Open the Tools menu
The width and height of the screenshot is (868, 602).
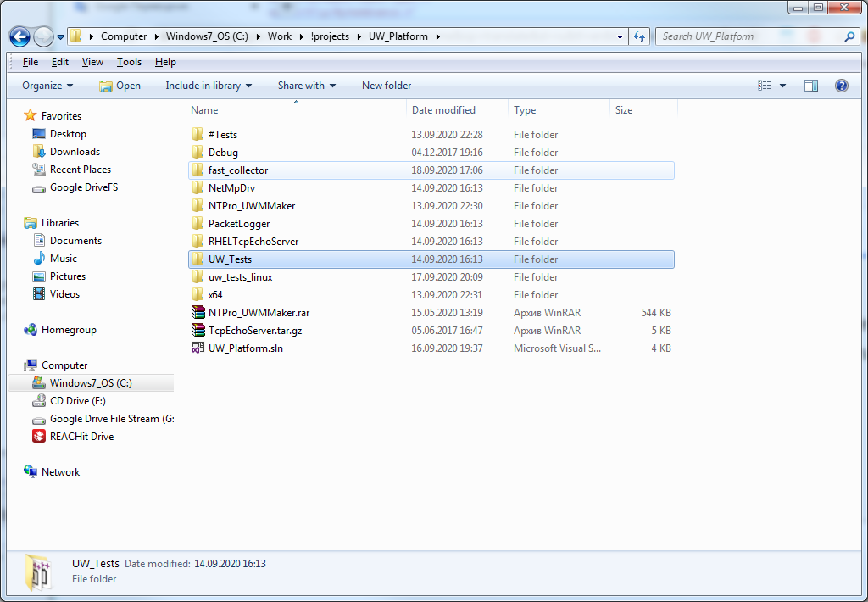pyautogui.click(x=129, y=62)
